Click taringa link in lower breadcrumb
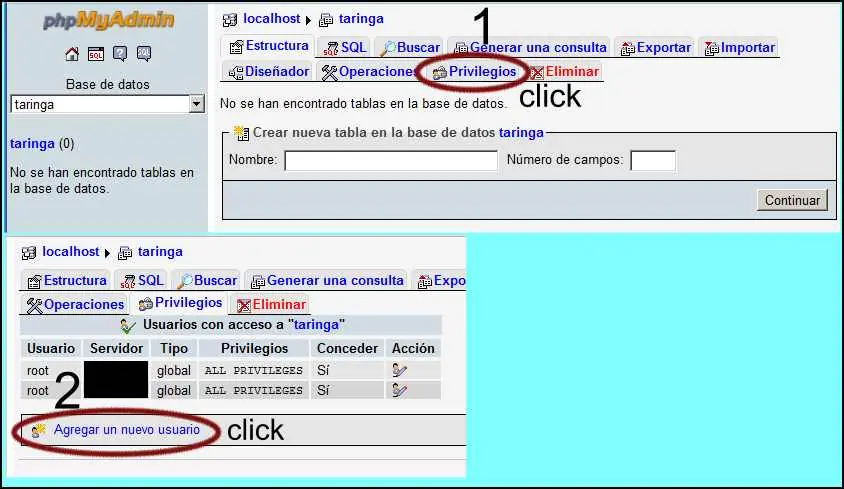This screenshot has width=844, height=489. (x=160, y=252)
